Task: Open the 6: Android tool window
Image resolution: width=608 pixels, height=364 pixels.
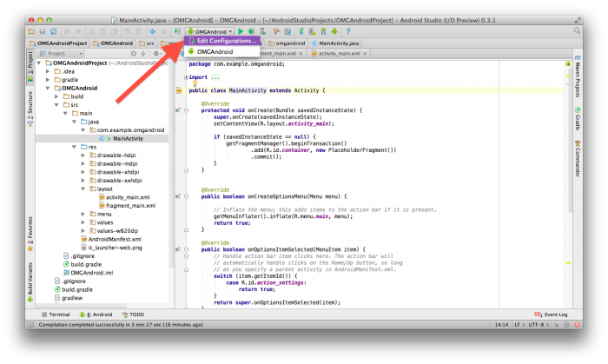Action: tap(96, 314)
